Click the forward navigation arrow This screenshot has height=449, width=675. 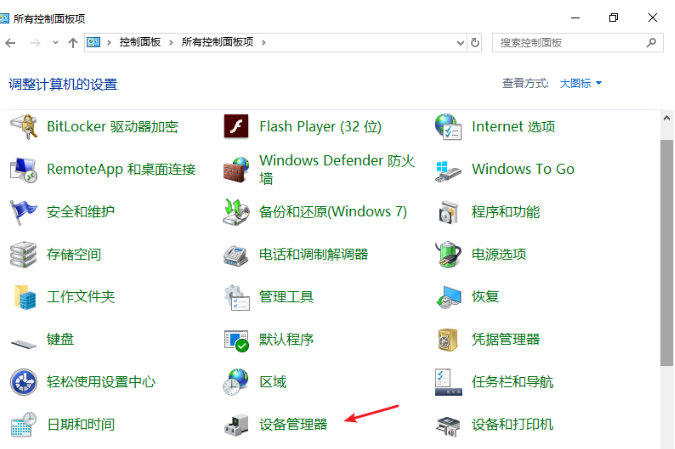tap(35, 43)
